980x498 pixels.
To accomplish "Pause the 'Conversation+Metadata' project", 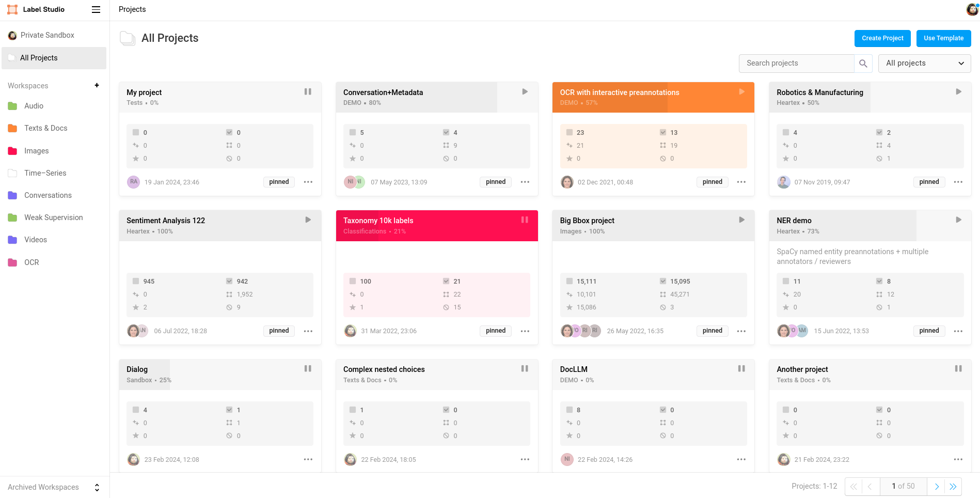I will (x=525, y=91).
